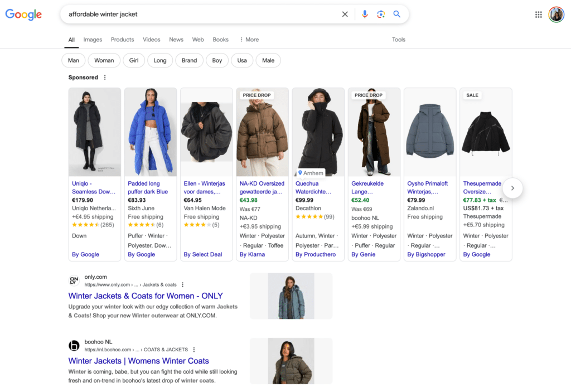Screen dimensions: 571x392
Task: Open three-dot options for only.com result
Action: coord(182,284)
